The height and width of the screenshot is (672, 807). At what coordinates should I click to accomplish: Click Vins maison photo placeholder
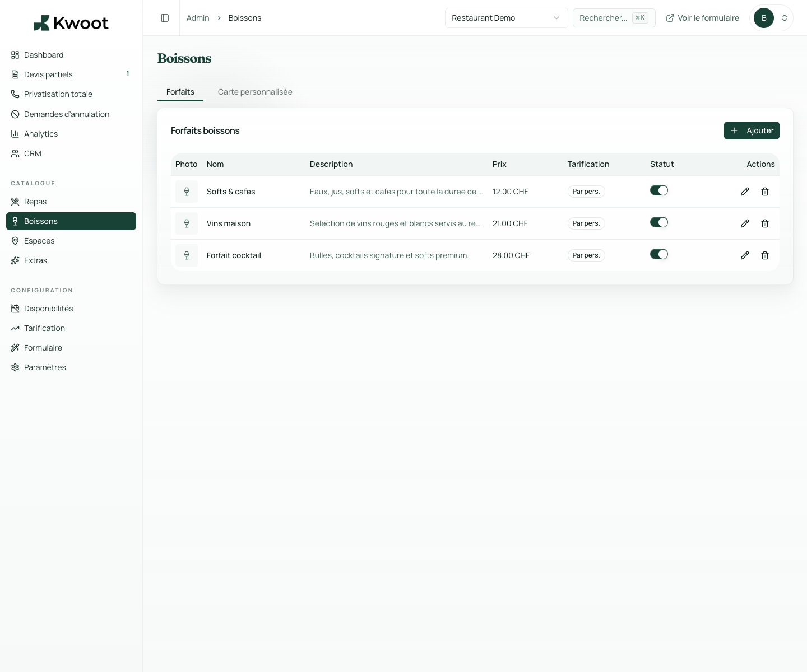click(187, 223)
